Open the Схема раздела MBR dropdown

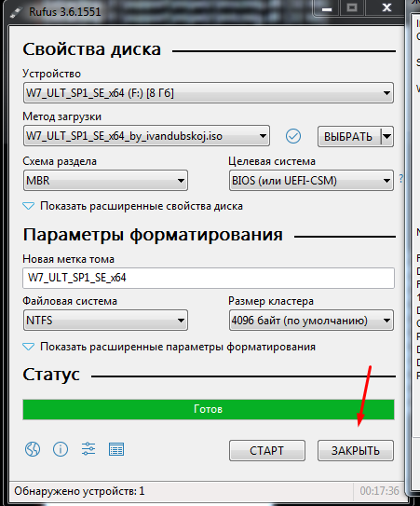(x=105, y=181)
